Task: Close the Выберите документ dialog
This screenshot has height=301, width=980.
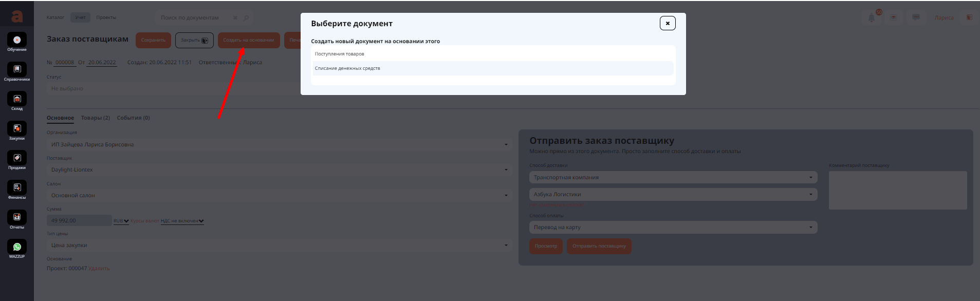Action: (668, 23)
